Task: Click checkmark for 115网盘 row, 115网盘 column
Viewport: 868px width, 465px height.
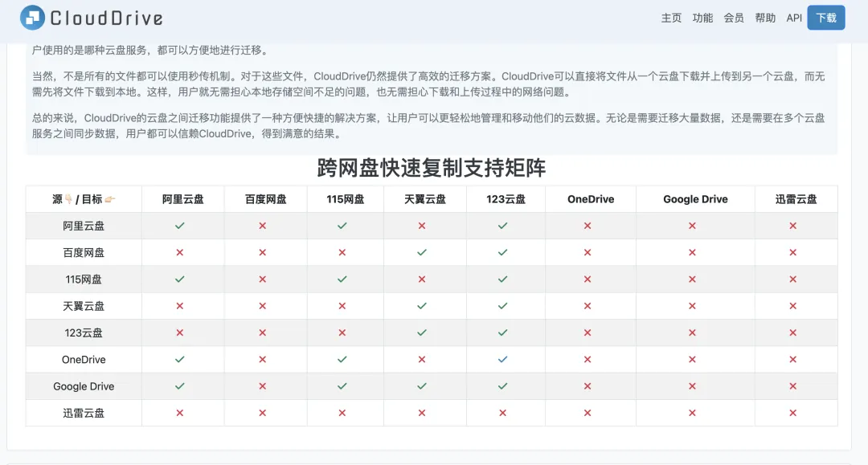Action: 342,279
